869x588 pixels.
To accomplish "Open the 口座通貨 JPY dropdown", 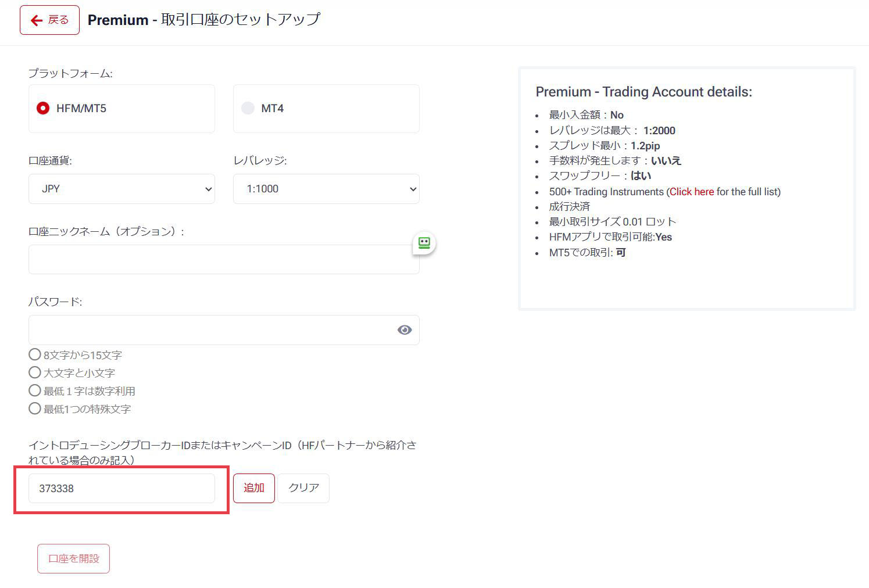I will tap(121, 189).
